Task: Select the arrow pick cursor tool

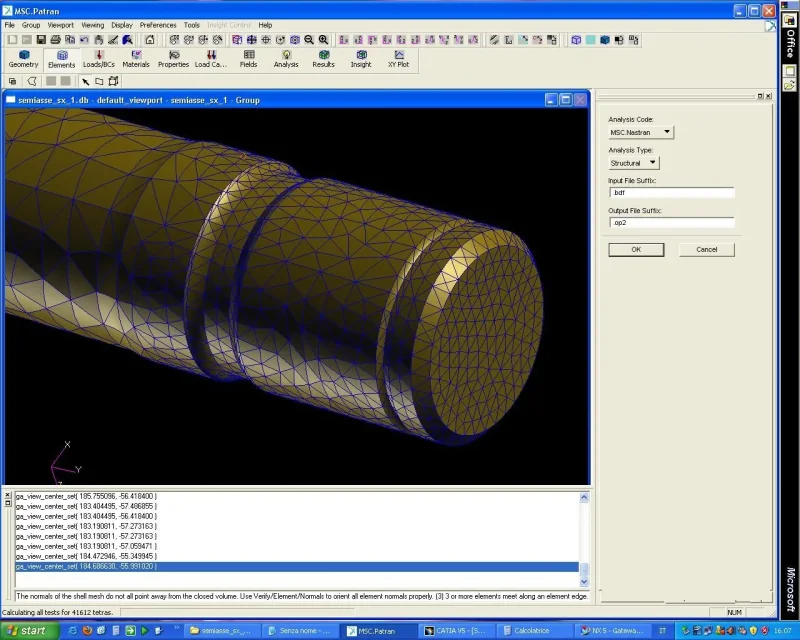Action: tap(85, 81)
